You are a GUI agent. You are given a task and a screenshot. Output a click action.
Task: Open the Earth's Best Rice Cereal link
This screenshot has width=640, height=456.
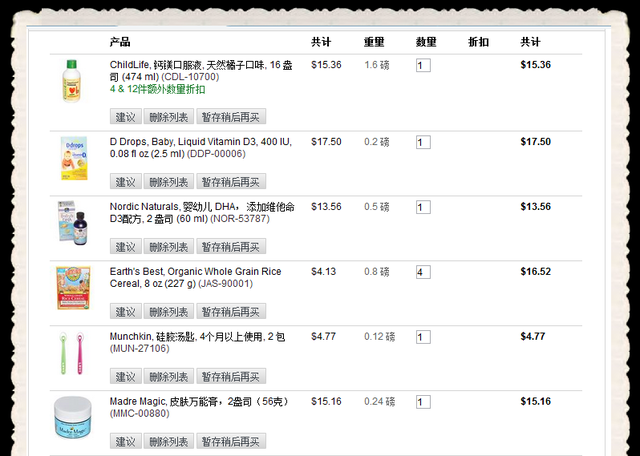pos(195,277)
